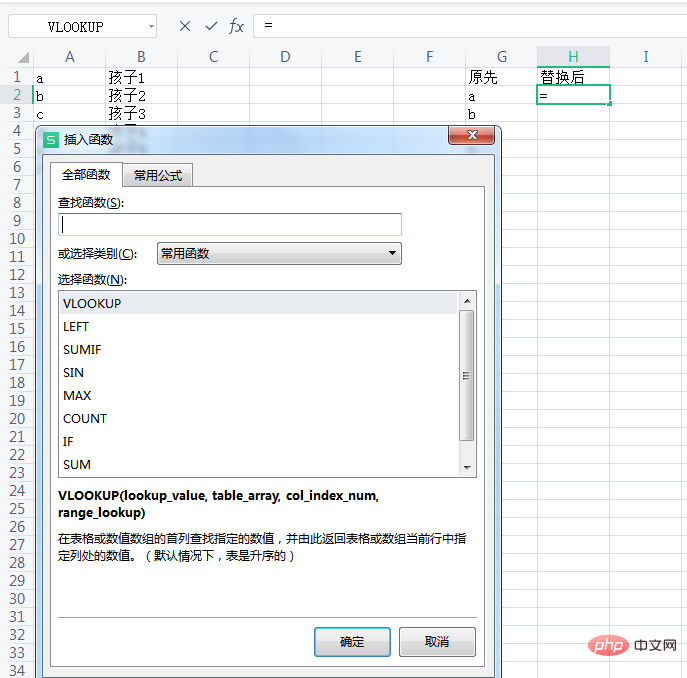This screenshot has height=678, width=687.
Task: Click cell A3 containing c
Action: click(x=70, y=113)
